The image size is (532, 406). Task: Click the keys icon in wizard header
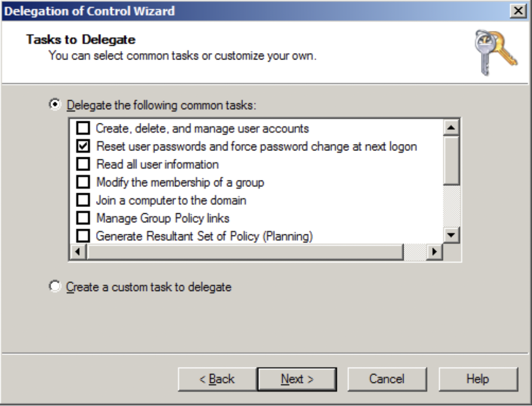pos(495,53)
